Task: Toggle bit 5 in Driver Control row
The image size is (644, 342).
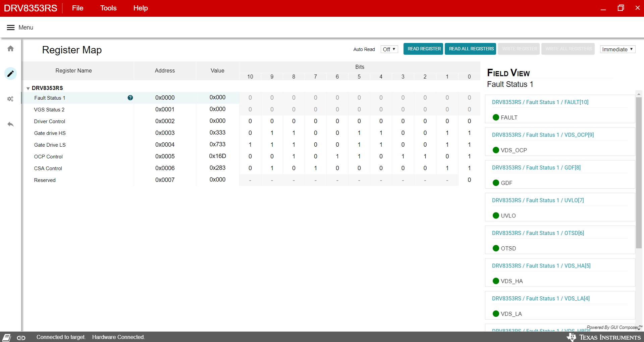Action: click(359, 121)
